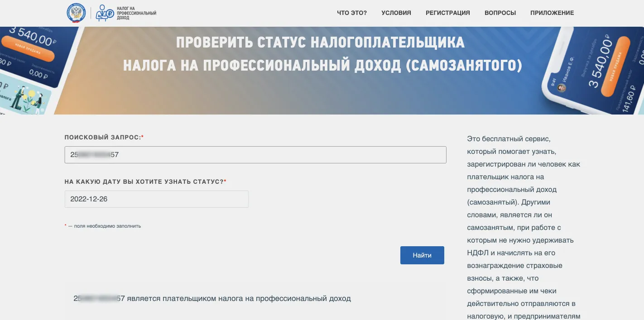Click the user avatar in the phone mockup
This screenshot has width=644, height=320.
[562, 88]
